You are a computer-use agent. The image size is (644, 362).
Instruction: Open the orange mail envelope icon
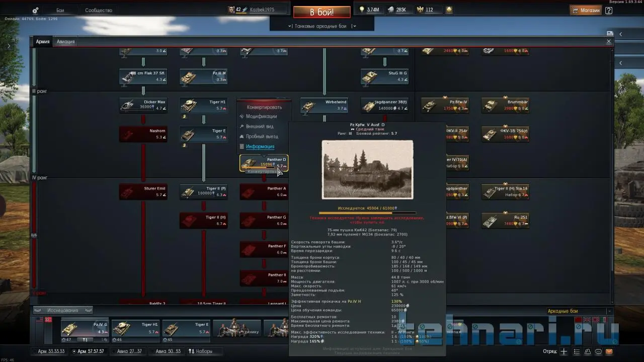[609, 351]
